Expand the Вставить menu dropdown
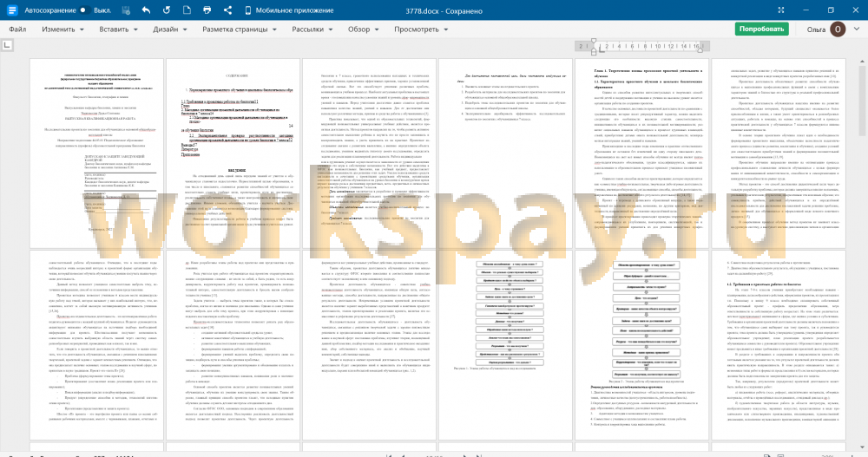 click(x=118, y=29)
